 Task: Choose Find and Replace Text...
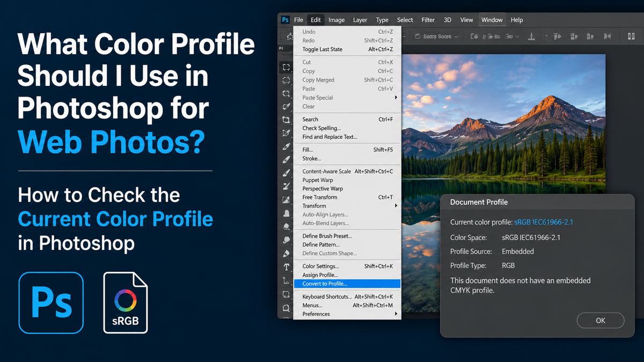(347, 137)
